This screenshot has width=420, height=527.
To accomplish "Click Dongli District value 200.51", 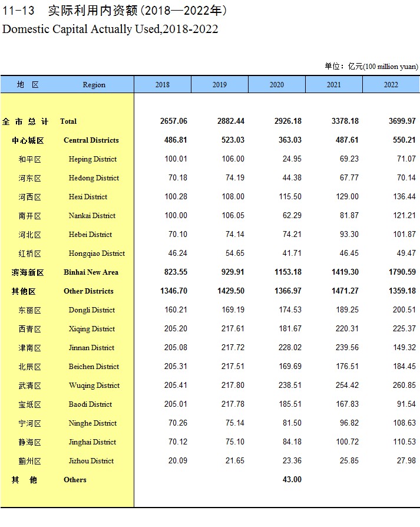I will [405, 309].
